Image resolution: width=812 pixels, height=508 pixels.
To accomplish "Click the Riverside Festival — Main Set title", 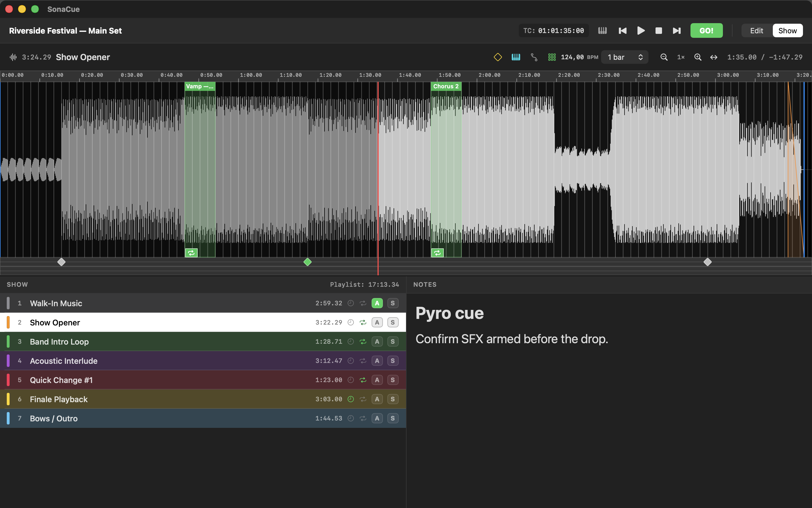I will point(65,30).
